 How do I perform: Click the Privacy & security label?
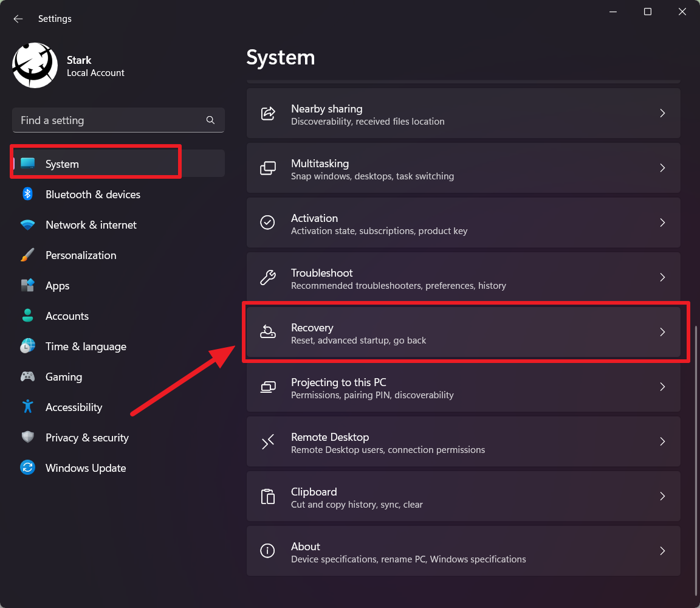point(87,438)
